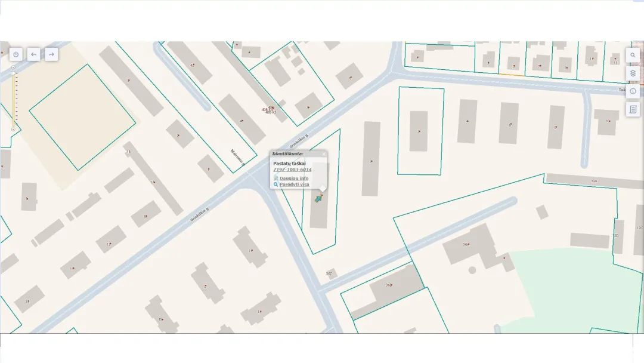Click zoom-in arrow atop the zoom slider
Viewport: 644px width, 363px height.
(13, 67)
